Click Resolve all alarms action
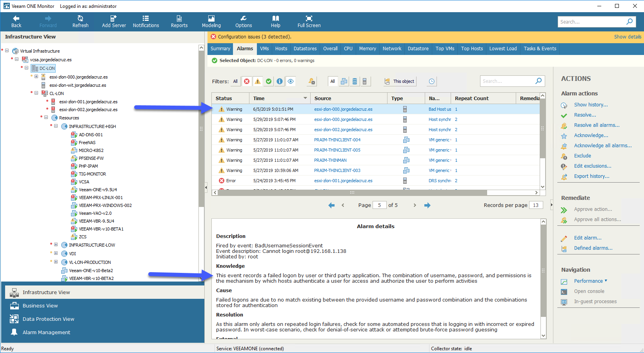 click(597, 125)
